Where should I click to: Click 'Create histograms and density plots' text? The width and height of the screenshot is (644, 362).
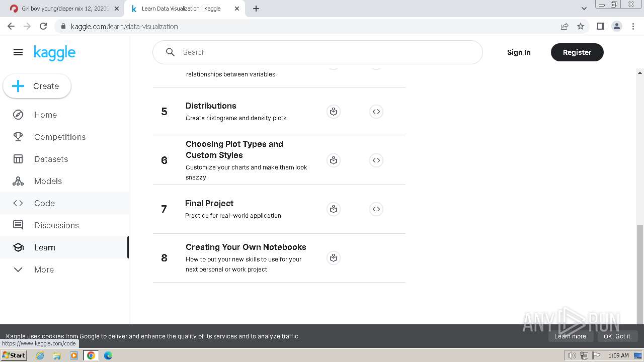tap(236, 118)
